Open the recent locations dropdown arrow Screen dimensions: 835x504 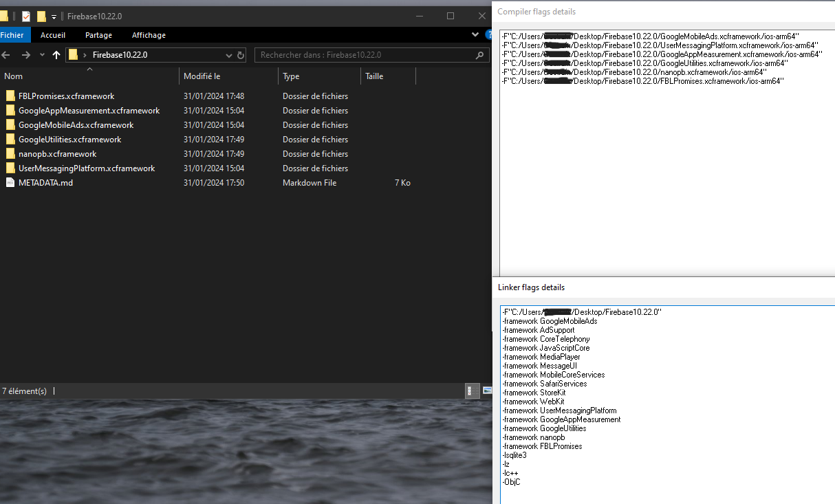42,55
